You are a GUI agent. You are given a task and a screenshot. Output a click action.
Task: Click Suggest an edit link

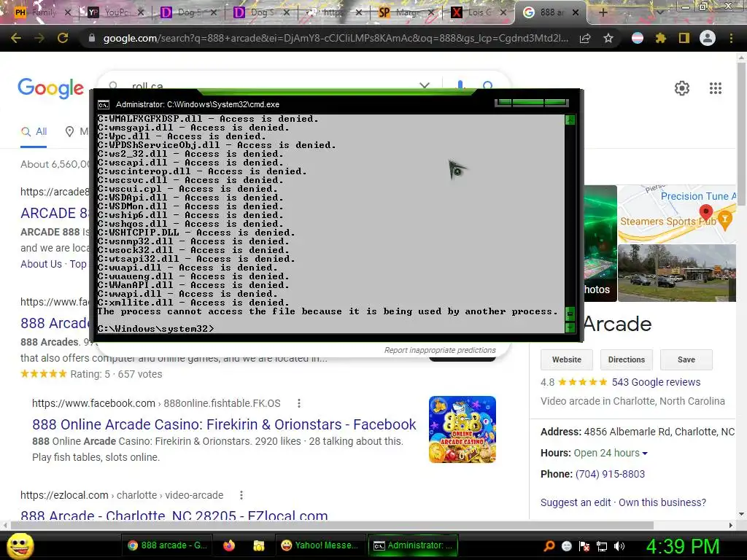[x=576, y=502]
